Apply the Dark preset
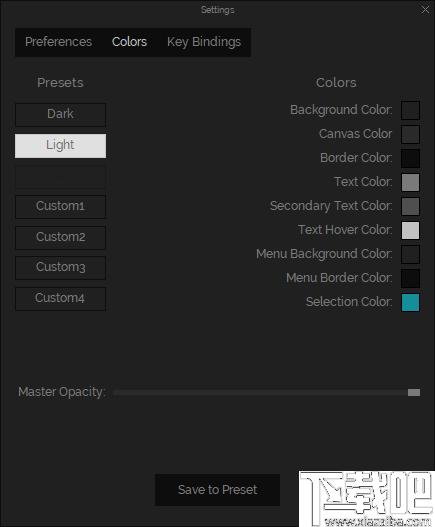The image size is (435, 527). click(61, 114)
